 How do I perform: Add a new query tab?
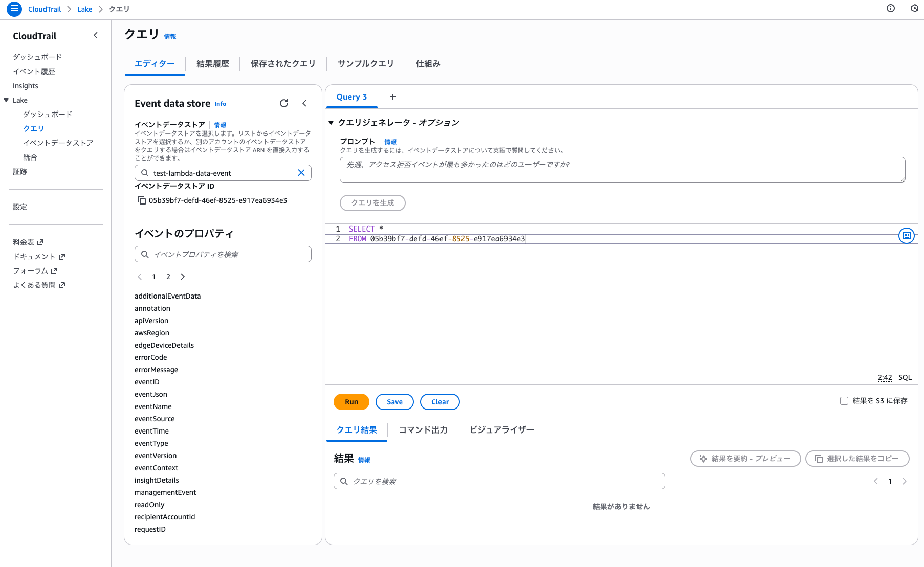tap(393, 97)
